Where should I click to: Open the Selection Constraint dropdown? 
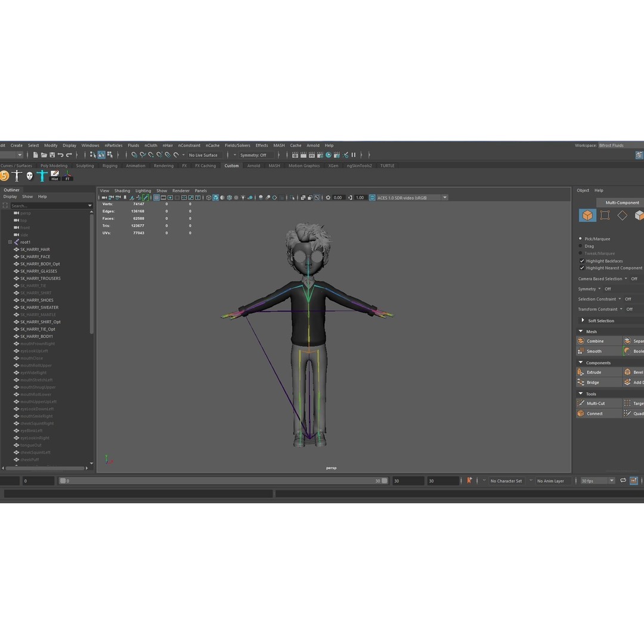(x=620, y=299)
